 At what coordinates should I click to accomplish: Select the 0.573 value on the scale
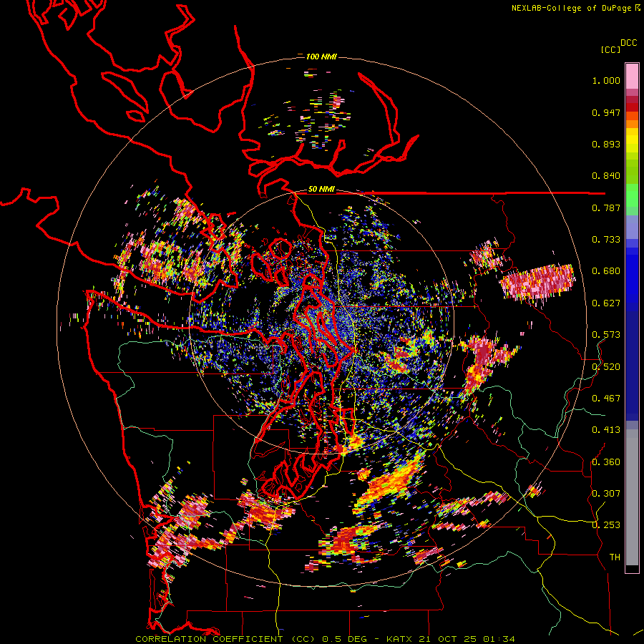[606, 335]
